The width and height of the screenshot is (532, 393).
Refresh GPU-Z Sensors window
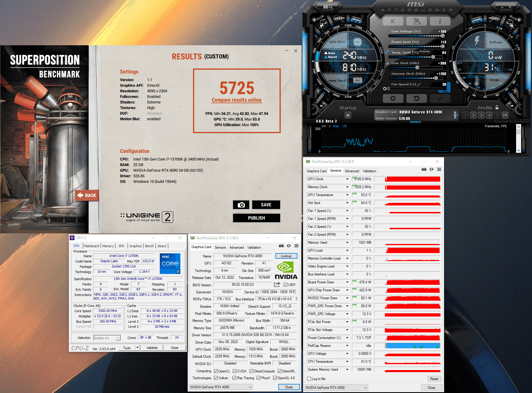point(431,169)
